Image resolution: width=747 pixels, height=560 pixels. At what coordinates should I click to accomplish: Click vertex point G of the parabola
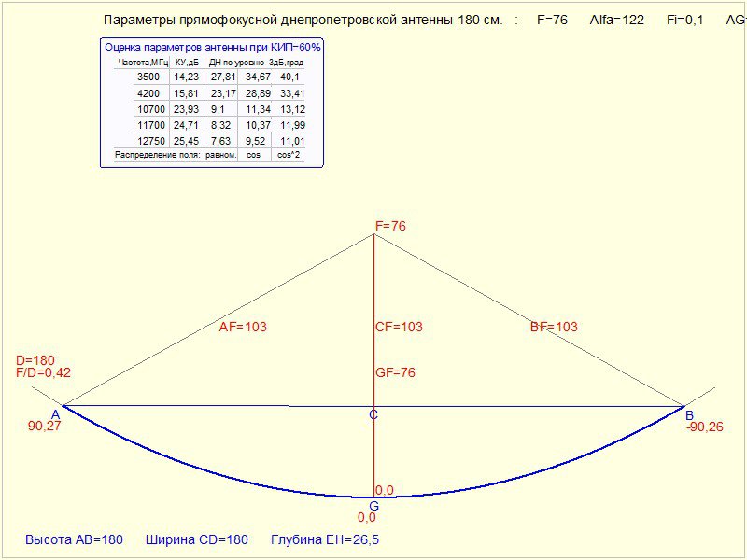click(373, 505)
